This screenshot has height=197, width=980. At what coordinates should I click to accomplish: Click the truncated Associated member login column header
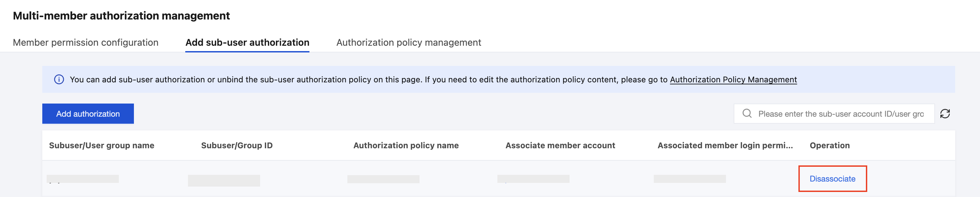(x=725, y=145)
